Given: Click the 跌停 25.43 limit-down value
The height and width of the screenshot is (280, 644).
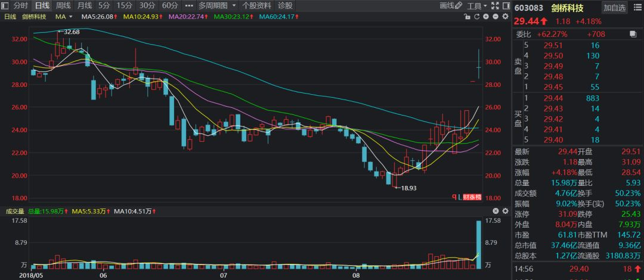Looking at the screenshot, I should (x=630, y=214).
